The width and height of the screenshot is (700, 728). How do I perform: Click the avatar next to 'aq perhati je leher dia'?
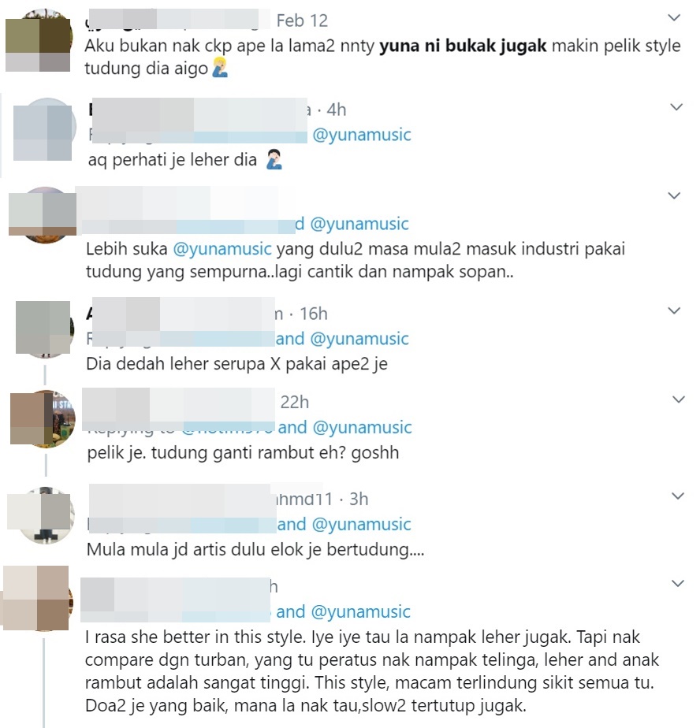pos(44,129)
